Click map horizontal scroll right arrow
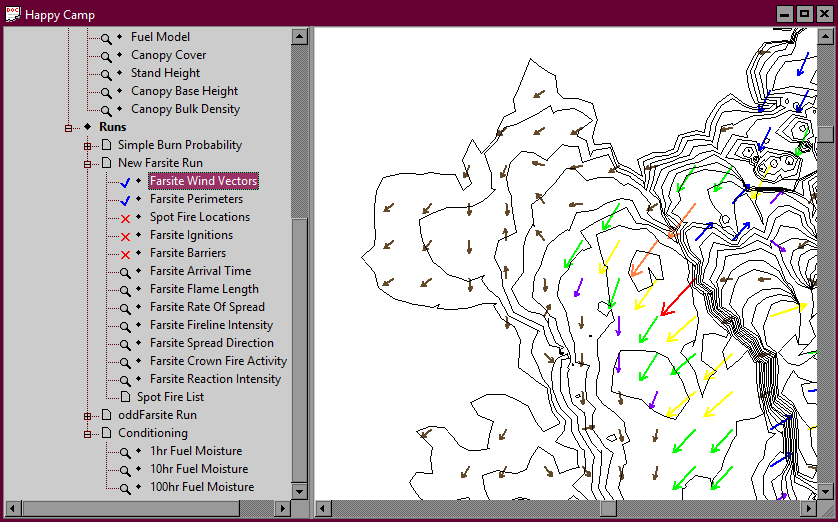838x522 pixels. click(x=809, y=508)
